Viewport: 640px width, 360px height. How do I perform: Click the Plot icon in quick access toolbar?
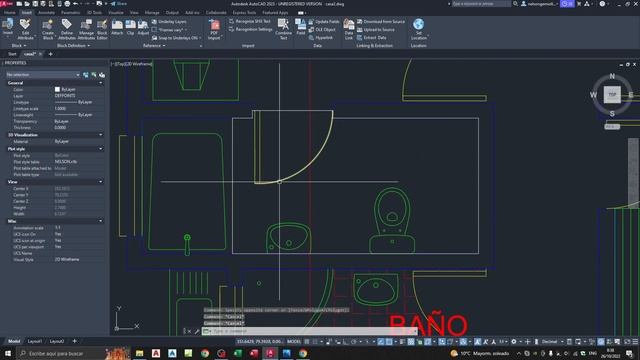pos(67,4)
